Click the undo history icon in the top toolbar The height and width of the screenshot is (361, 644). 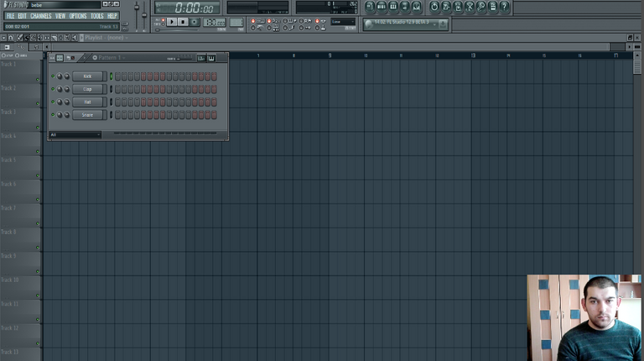tap(434, 7)
